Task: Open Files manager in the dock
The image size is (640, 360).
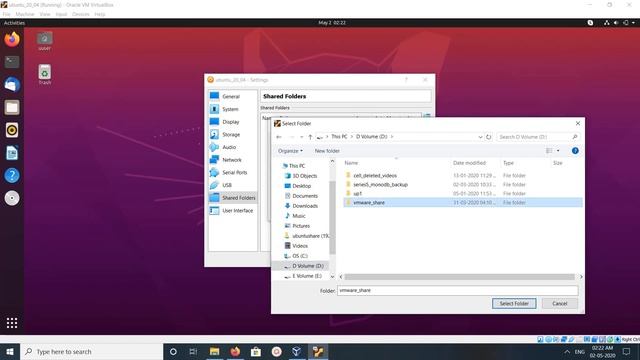Action: pos(12,107)
